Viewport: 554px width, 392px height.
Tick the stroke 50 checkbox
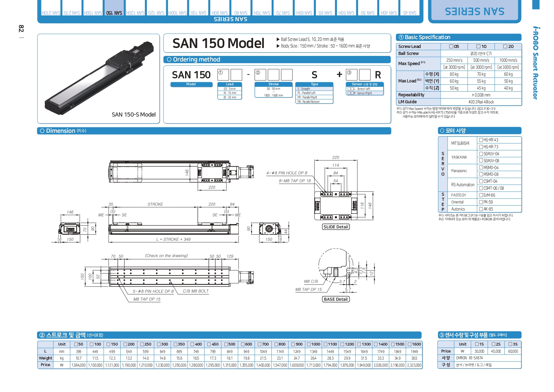(x=76, y=344)
